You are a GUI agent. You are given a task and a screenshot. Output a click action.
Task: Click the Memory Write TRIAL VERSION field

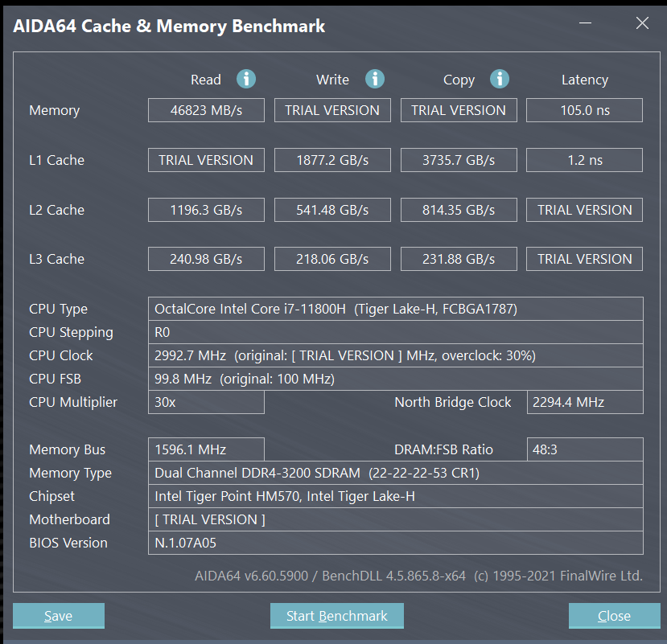tap(332, 110)
